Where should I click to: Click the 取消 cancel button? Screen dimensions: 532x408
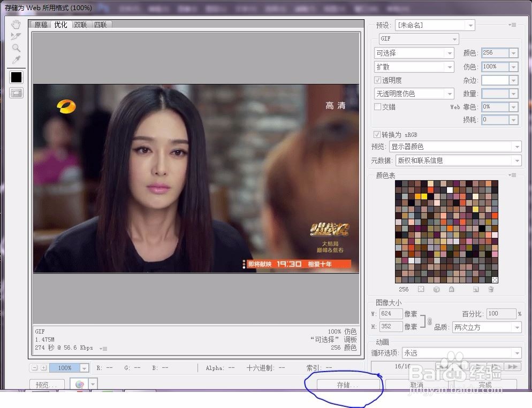(x=416, y=385)
